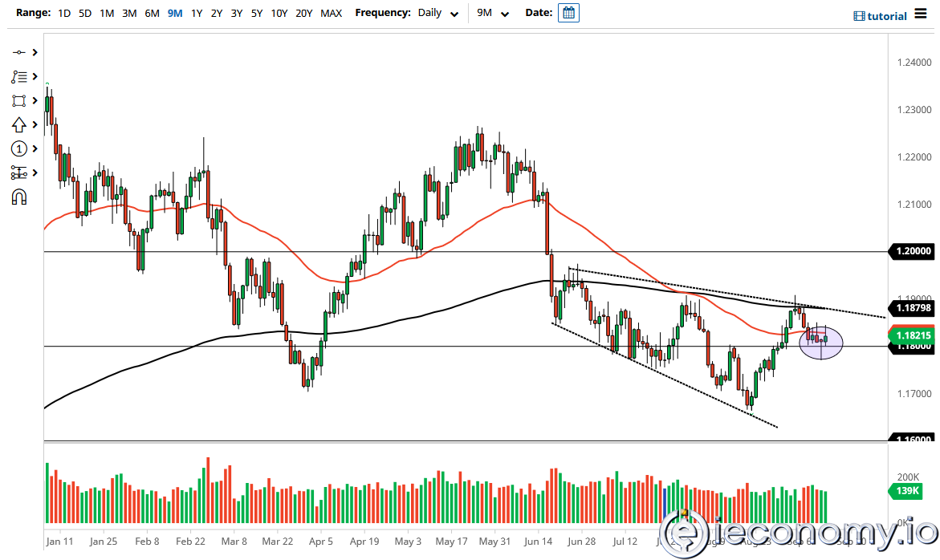Open the 9M period dropdown
940x560 pixels.
(493, 13)
